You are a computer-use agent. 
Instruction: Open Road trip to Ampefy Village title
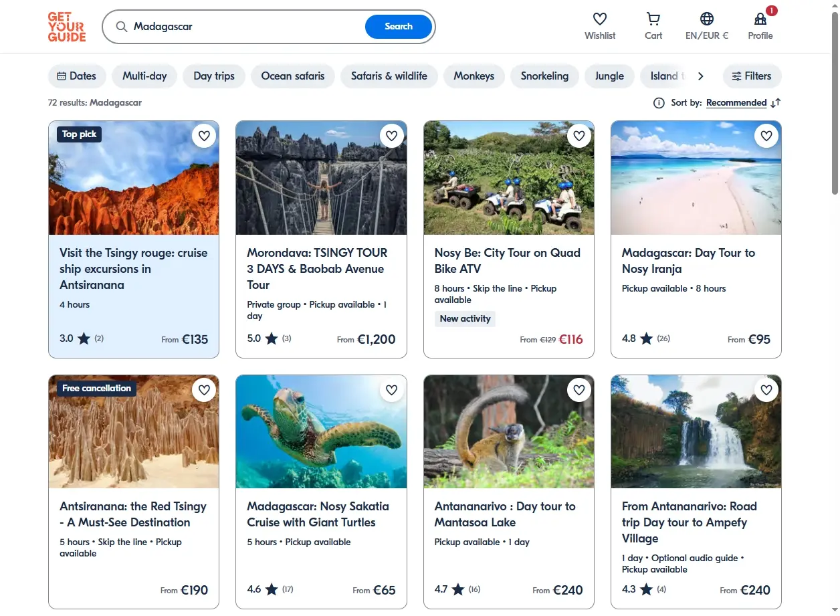(x=690, y=522)
